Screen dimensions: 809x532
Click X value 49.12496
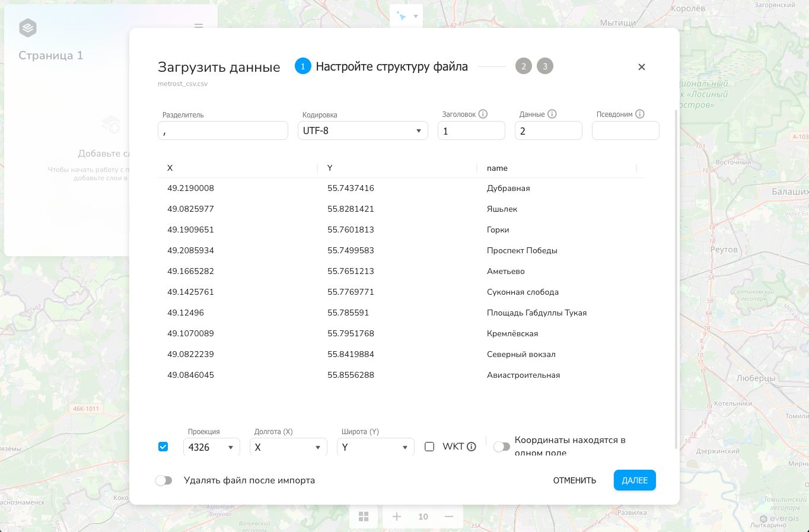pos(186,313)
